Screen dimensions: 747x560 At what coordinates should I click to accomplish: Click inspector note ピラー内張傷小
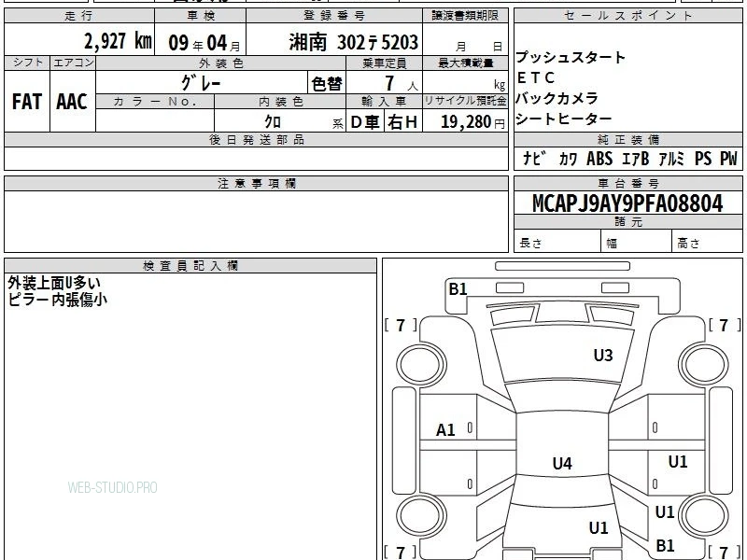coord(57,300)
